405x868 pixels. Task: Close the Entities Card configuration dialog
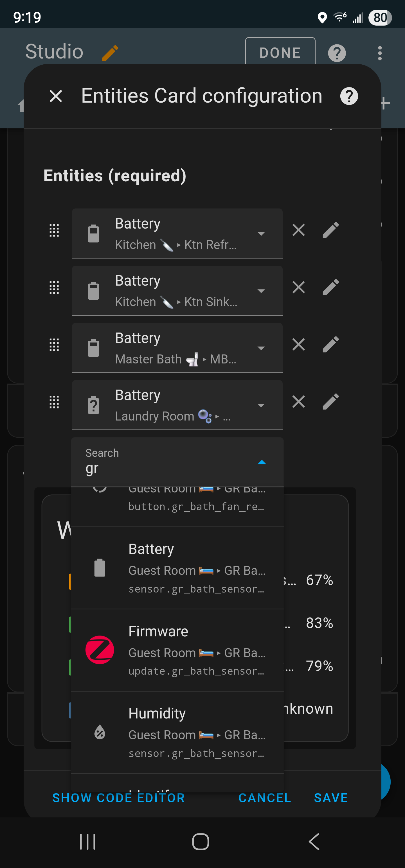pos(56,96)
